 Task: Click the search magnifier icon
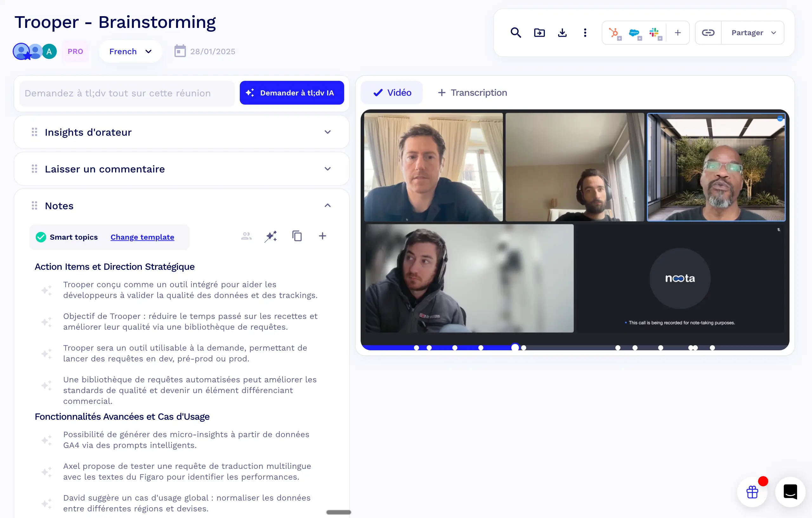tap(516, 33)
